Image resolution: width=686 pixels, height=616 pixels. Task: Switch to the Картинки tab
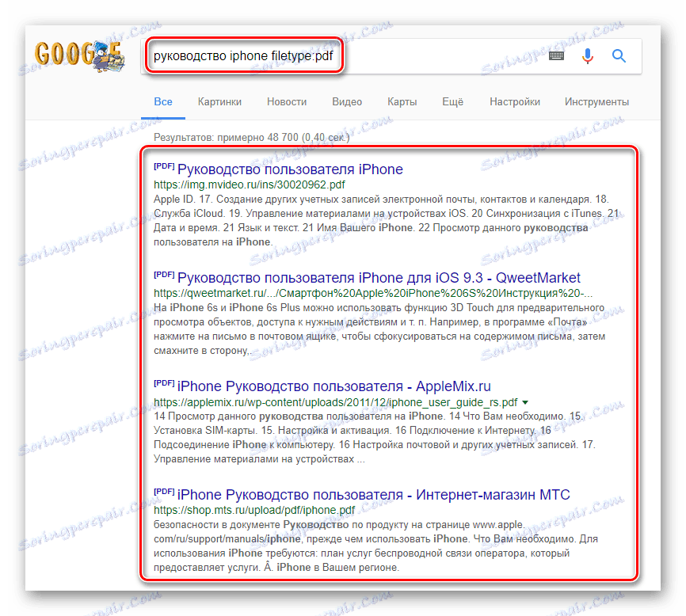219,102
